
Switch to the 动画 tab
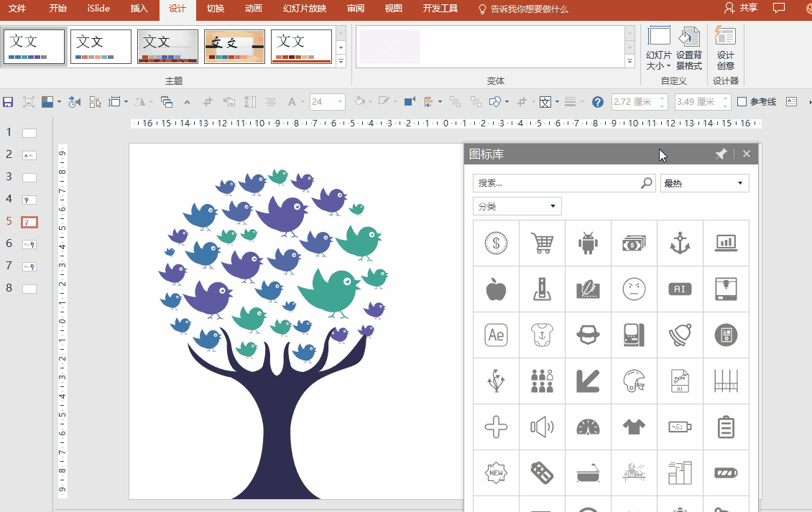pyautogui.click(x=253, y=9)
